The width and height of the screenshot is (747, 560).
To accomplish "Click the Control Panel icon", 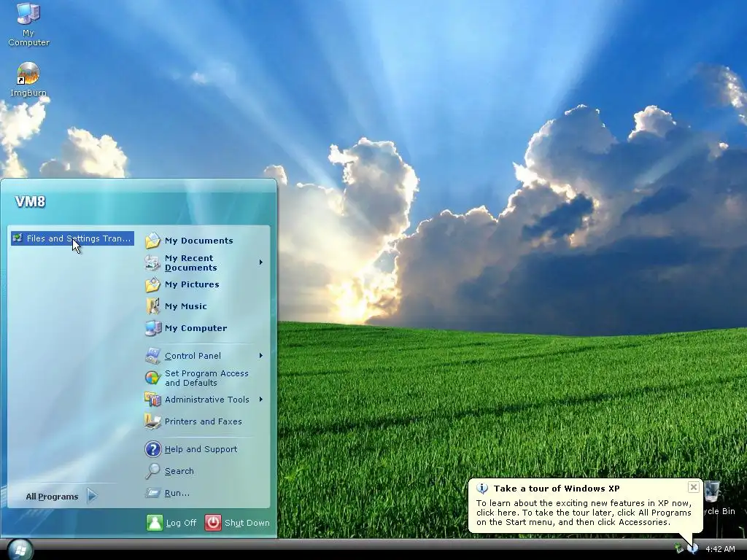I will (x=152, y=356).
